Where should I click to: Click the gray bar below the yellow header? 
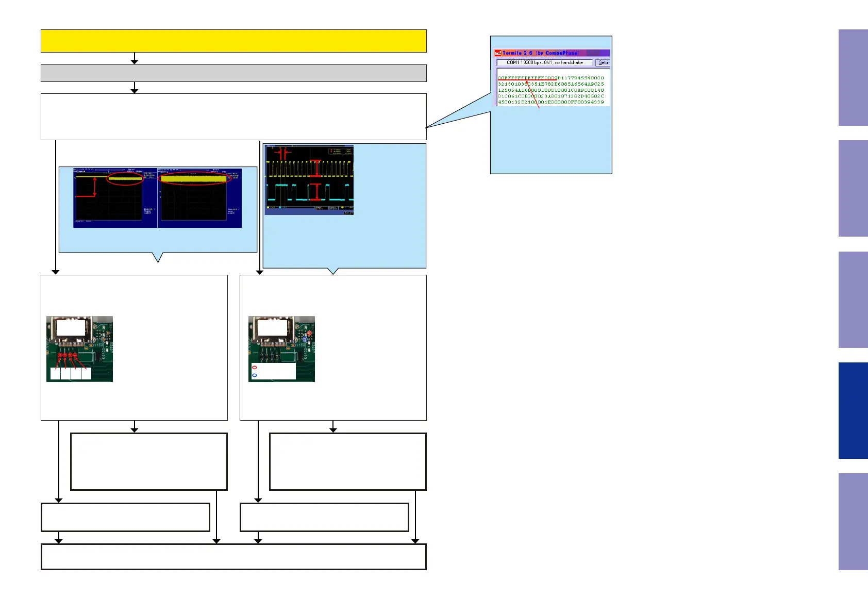point(233,73)
